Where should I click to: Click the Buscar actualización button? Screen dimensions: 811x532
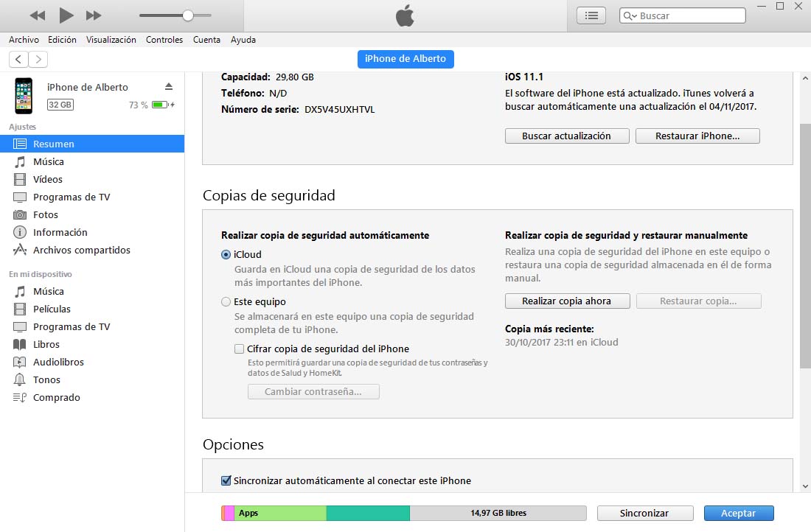(x=567, y=136)
